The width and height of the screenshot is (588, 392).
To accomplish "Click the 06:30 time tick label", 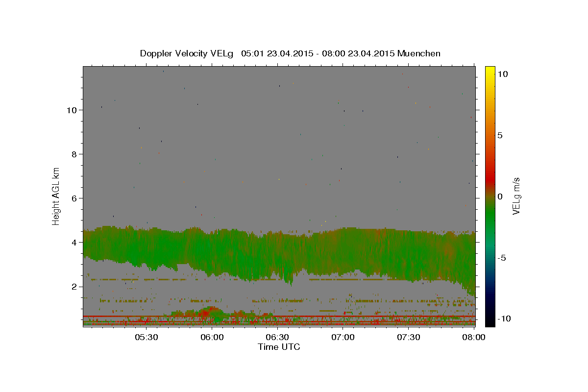I will (277, 338).
